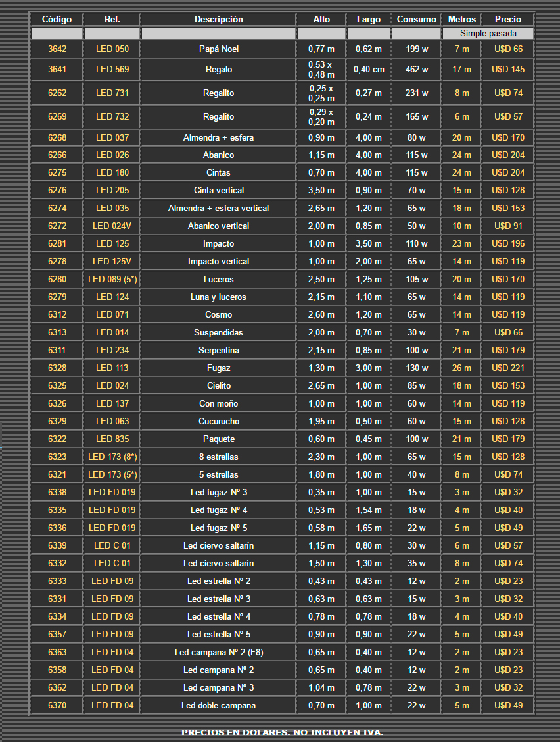
Task: Click the Precio column header
Action: pyautogui.click(x=508, y=19)
